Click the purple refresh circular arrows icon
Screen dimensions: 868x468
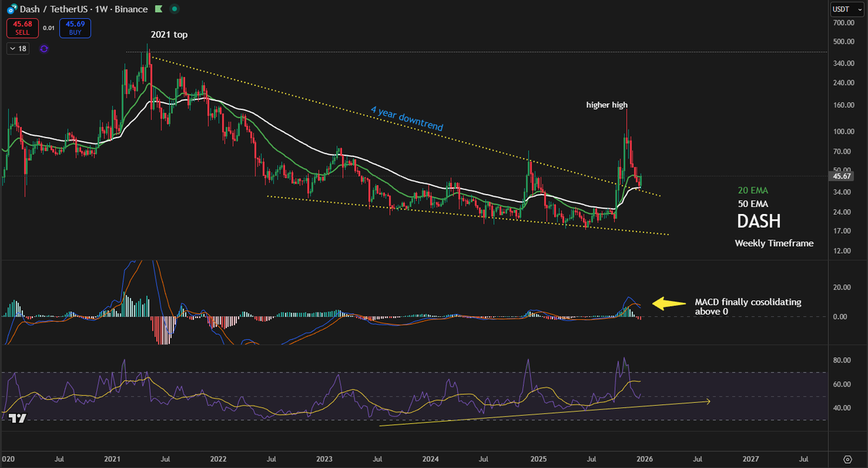pyautogui.click(x=44, y=48)
